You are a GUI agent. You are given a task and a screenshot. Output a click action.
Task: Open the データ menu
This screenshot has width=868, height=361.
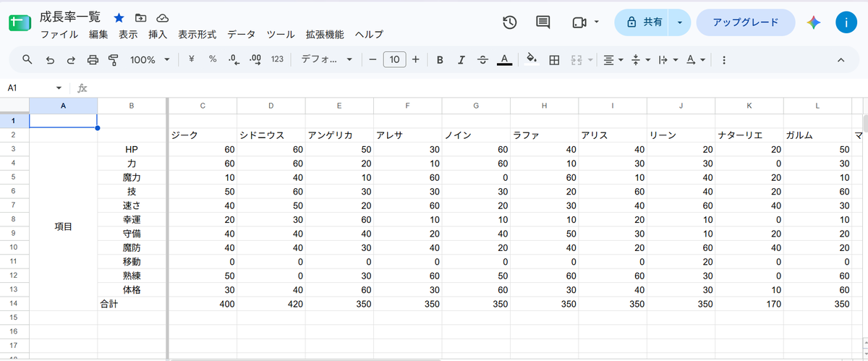click(242, 34)
